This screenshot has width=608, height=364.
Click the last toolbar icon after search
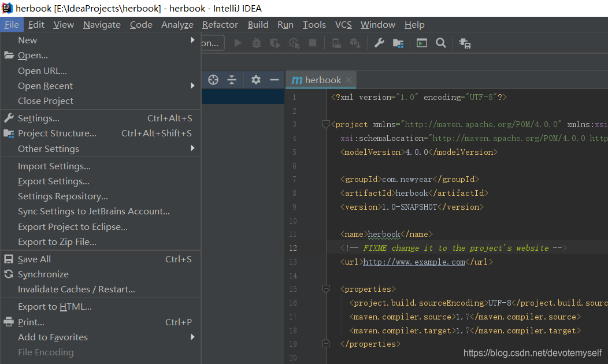tap(465, 43)
